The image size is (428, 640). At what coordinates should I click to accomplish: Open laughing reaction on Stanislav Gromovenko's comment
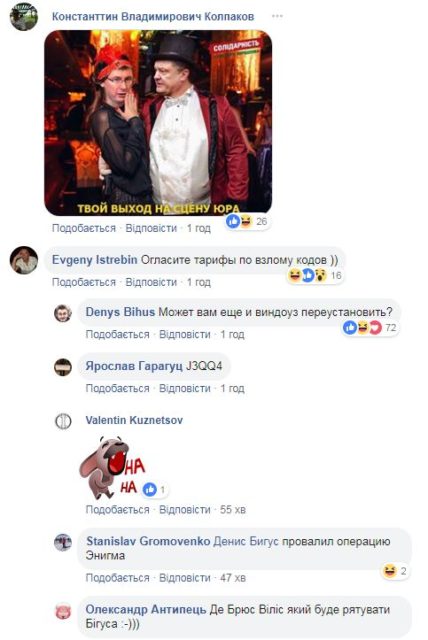point(389,571)
